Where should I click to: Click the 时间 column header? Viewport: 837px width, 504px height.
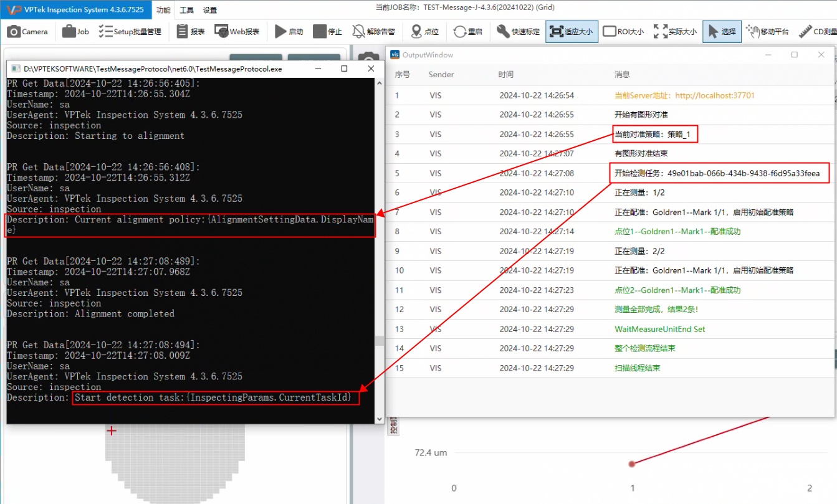tap(505, 75)
